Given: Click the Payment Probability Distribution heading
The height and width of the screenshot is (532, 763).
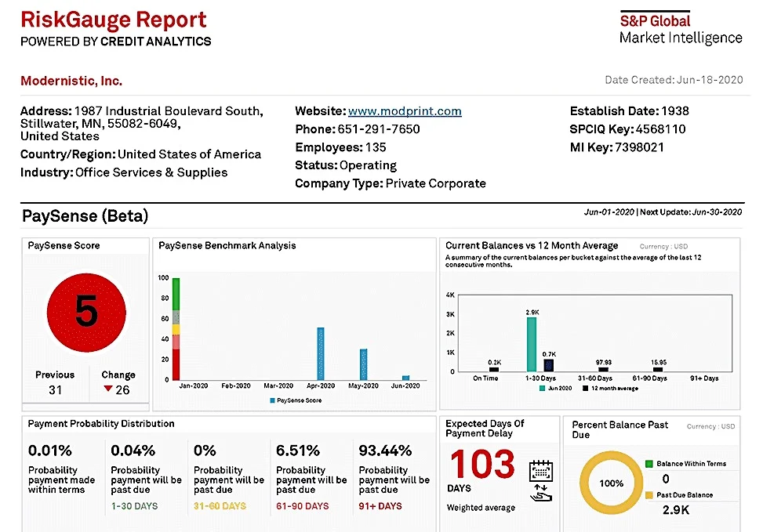Looking at the screenshot, I should click(101, 424).
